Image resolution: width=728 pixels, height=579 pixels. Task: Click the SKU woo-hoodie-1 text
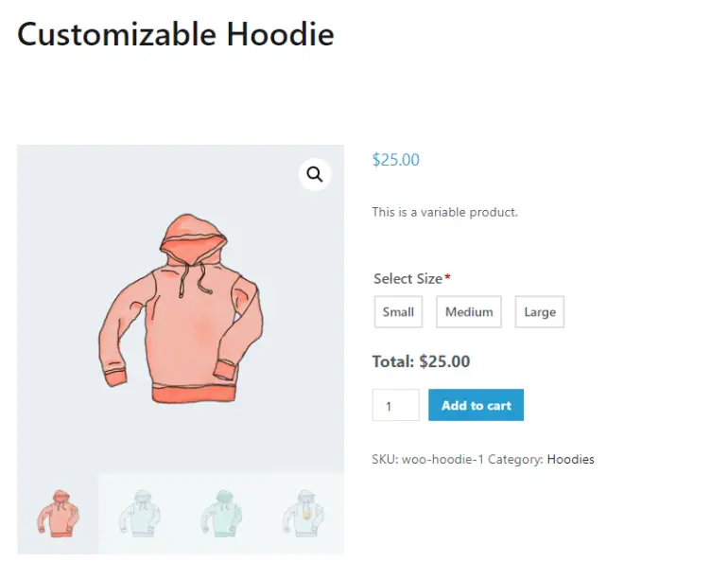[x=427, y=459]
